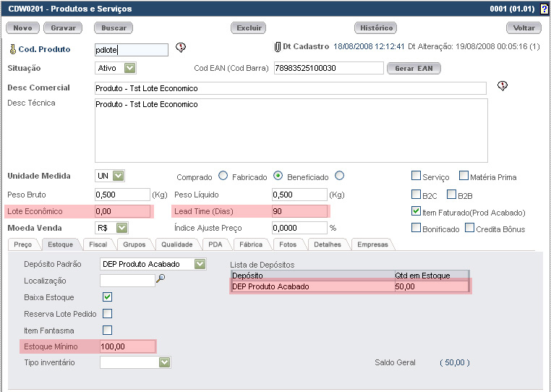Enable Reserva Lote Pedido checkbox

[107, 314]
